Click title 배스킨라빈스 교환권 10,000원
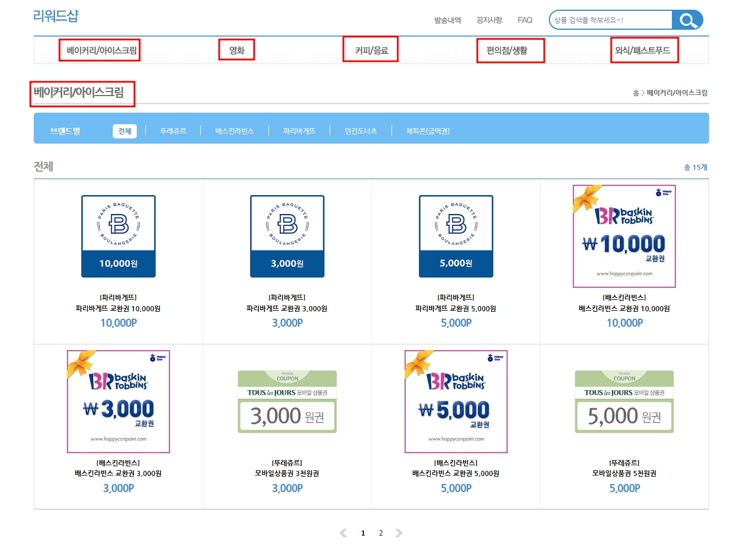 coord(624,308)
